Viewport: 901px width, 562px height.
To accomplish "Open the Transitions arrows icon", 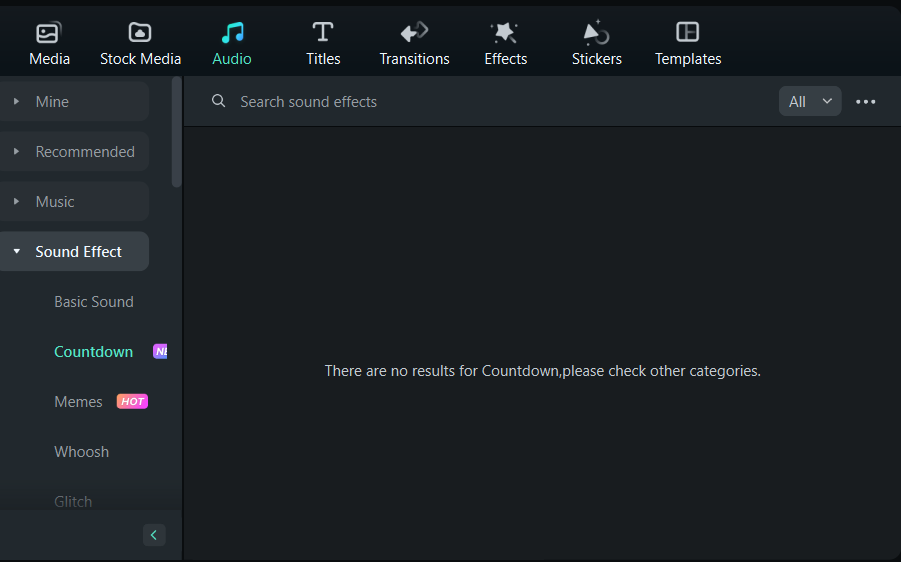I will point(414,32).
